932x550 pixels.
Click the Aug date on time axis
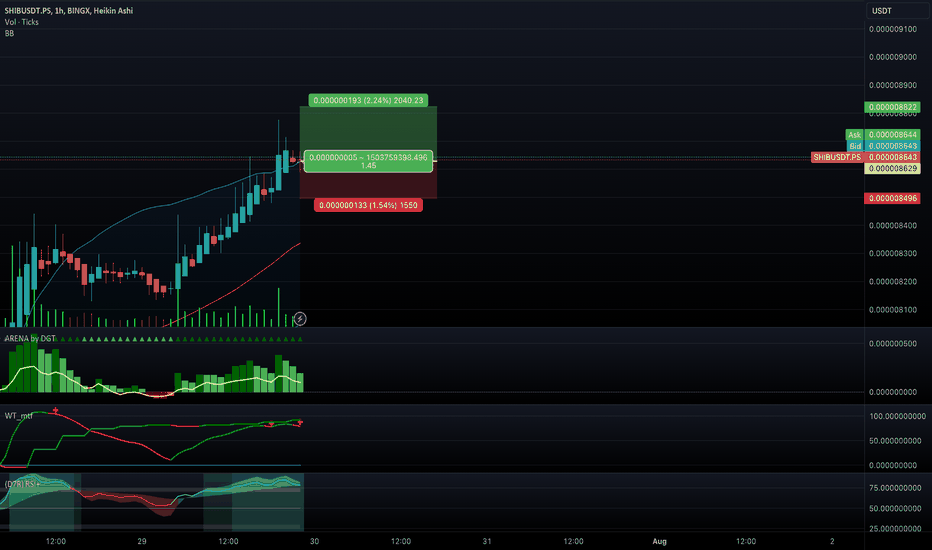point(659,541)
